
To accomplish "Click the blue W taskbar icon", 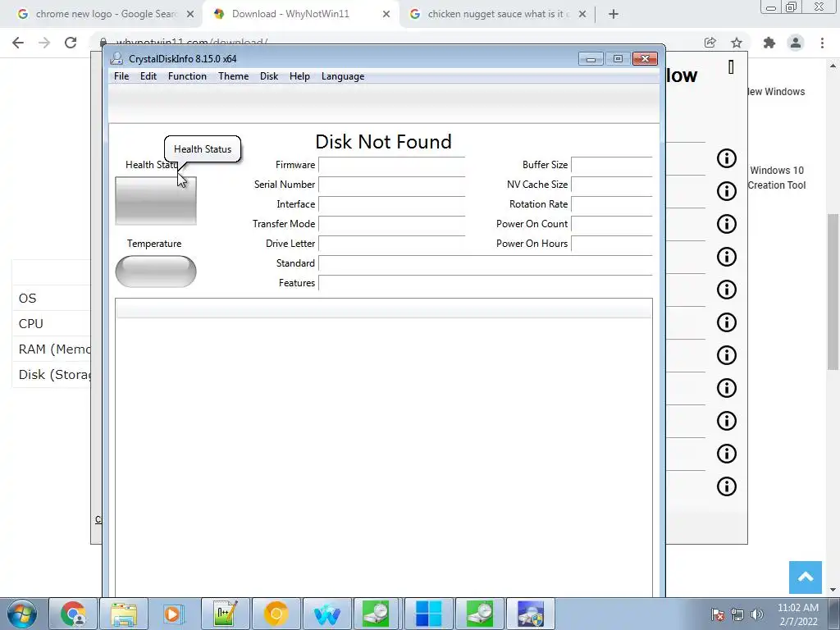I will click(x=326, y=614).
